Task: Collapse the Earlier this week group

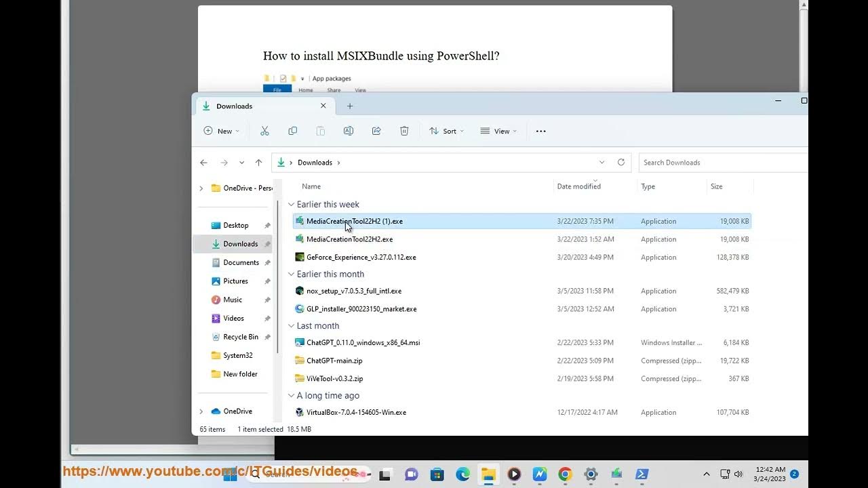Action: click(292, 205)
